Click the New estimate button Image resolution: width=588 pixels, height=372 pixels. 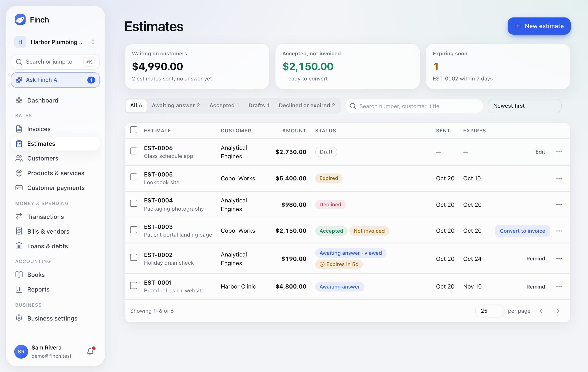coord(539,26)
